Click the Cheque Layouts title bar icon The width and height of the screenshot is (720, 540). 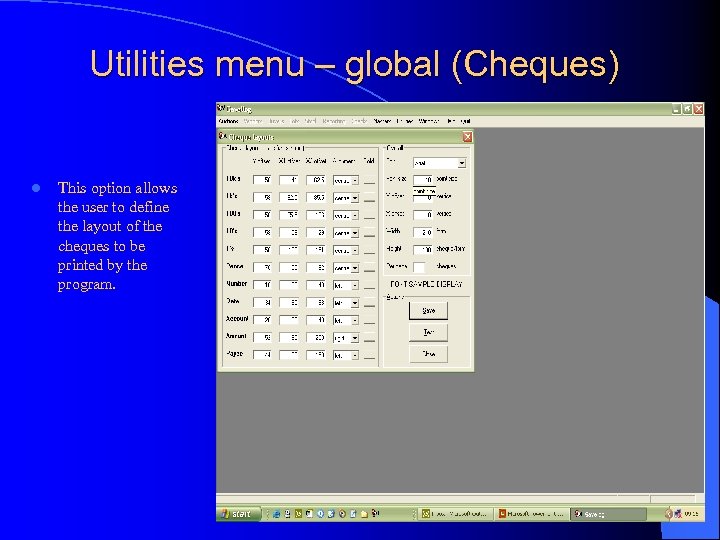223,136
